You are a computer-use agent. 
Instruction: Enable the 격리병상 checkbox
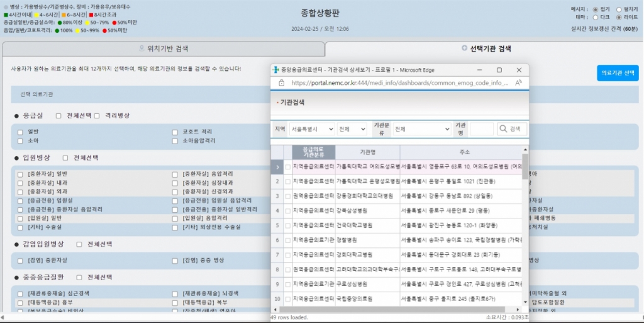[x=96, y=116]
